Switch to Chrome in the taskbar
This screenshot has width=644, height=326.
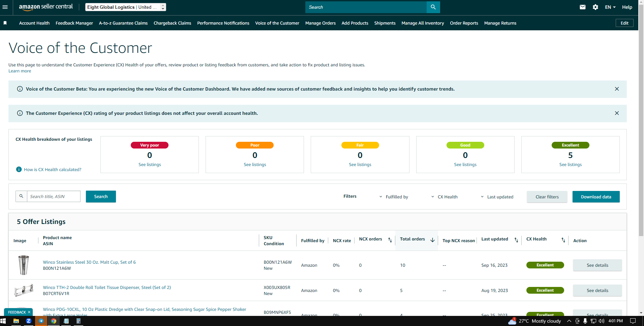[x=54, y=321]
